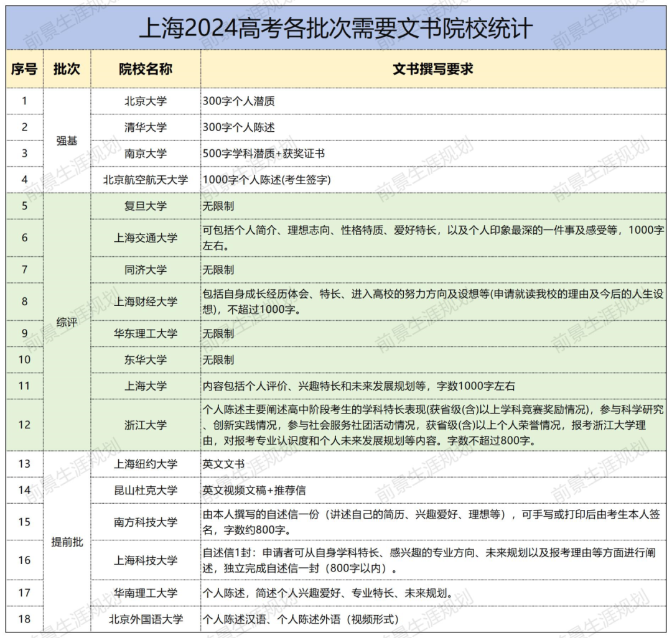Click the 院校名称 column header
This screenshot has width=672, height=638.
coord(146,69)
